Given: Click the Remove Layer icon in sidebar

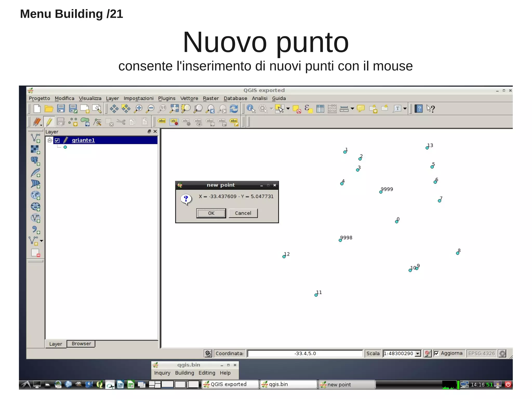Looking at the screenshot, I should click(35, 253).
